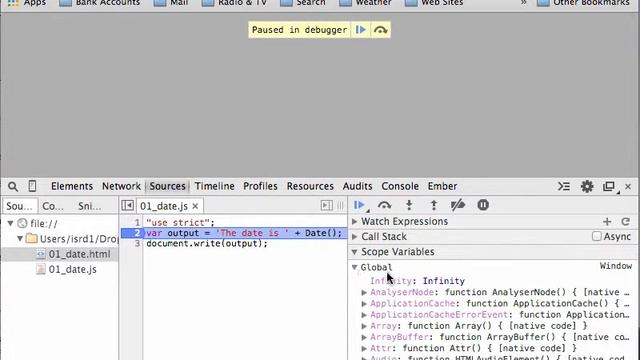
Task: Open the Radio & TV bookmarks folder
Action: pyautogui.click(x=234, y=3)
